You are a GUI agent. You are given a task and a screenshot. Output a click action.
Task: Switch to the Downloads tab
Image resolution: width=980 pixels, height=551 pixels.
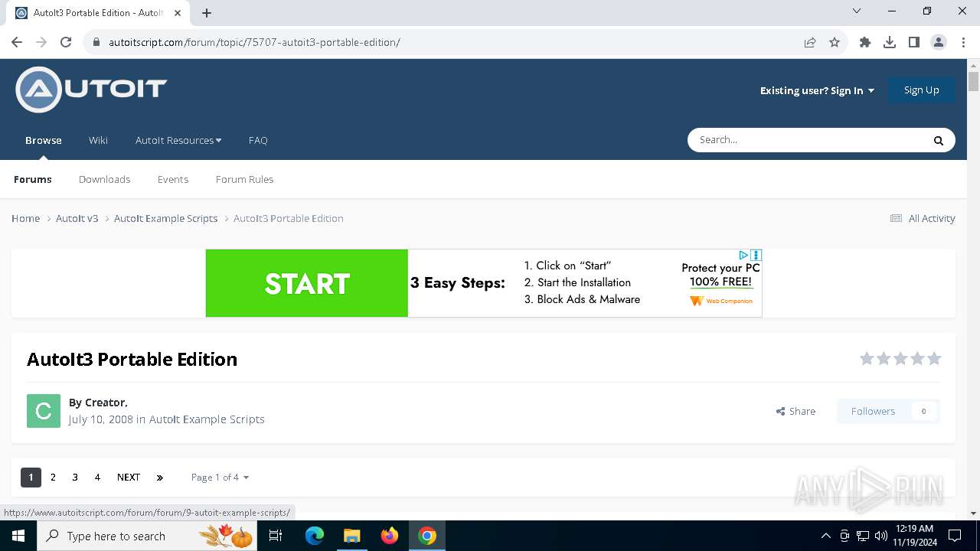104,179
